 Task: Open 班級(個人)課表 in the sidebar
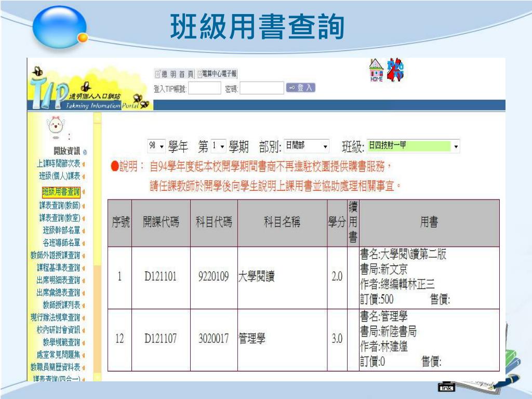point(59,176)
